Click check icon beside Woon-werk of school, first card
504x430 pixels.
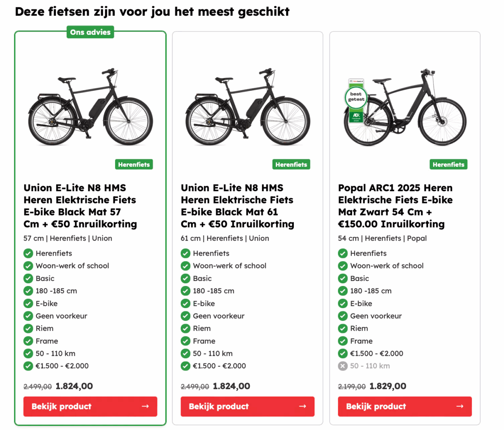point(28,266)
